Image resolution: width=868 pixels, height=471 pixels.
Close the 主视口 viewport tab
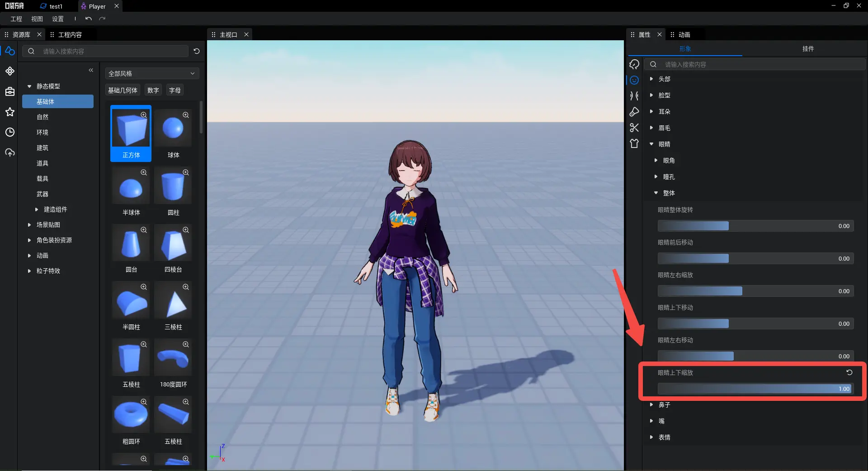coord(246,34)
